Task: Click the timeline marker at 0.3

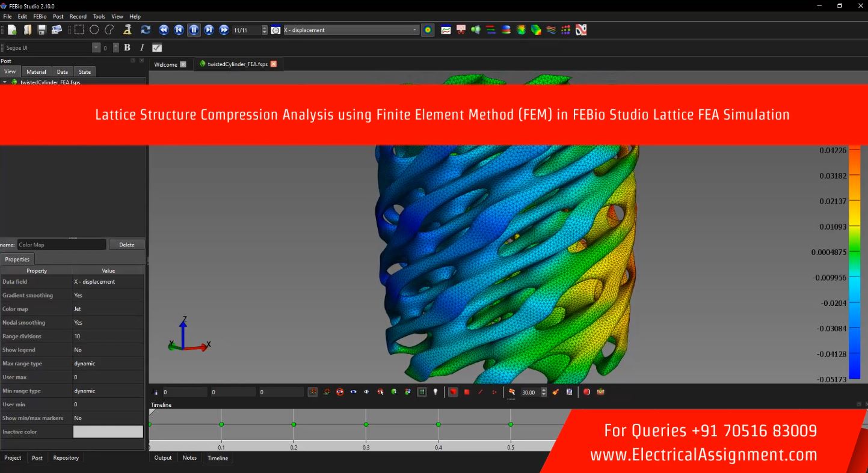Action: coord(366,424)
